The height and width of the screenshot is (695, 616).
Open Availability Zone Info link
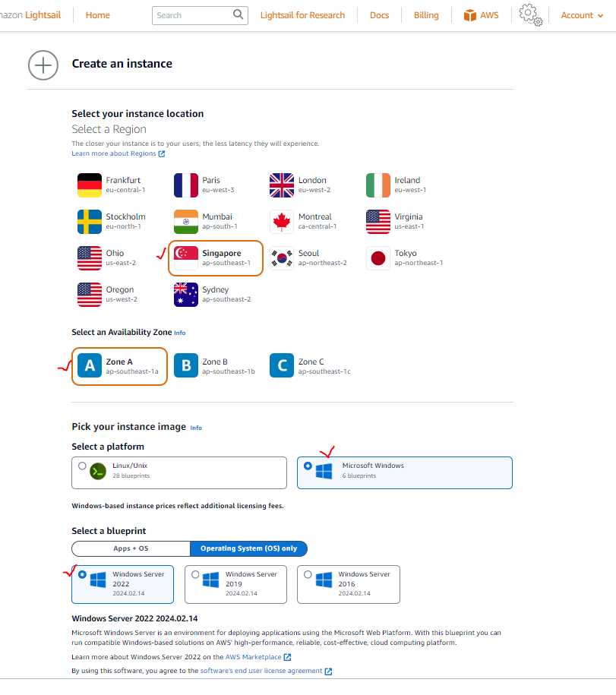coord(179,333)
